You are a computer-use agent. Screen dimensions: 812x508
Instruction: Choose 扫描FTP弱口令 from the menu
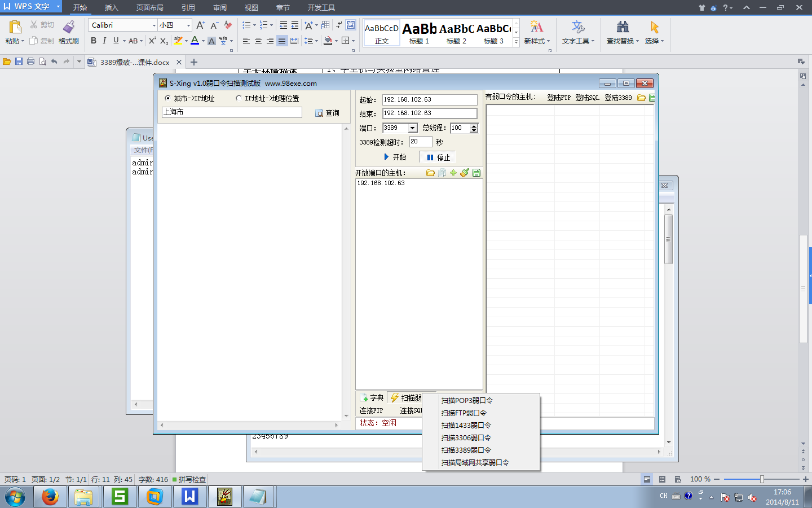pos(481,413)
